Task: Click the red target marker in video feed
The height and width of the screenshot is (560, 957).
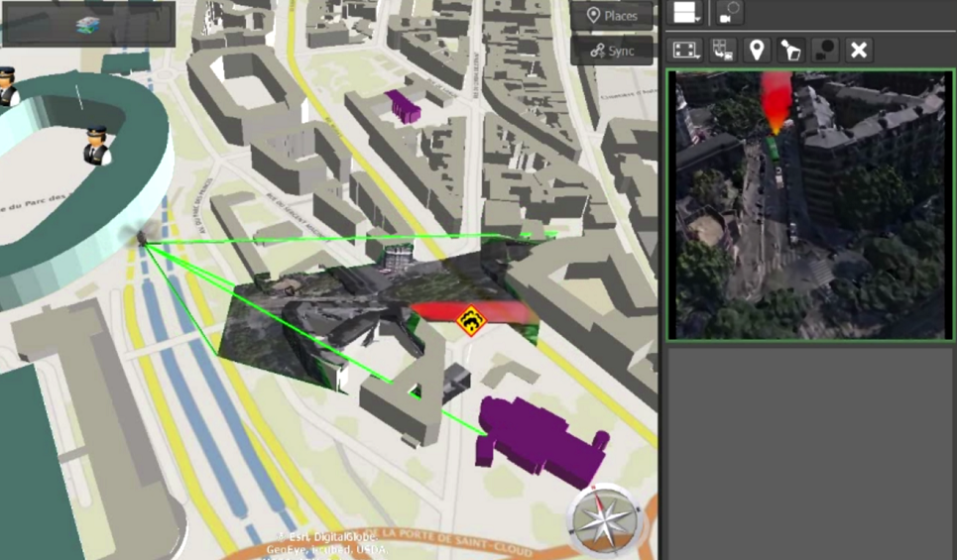Action: [776, 102]
